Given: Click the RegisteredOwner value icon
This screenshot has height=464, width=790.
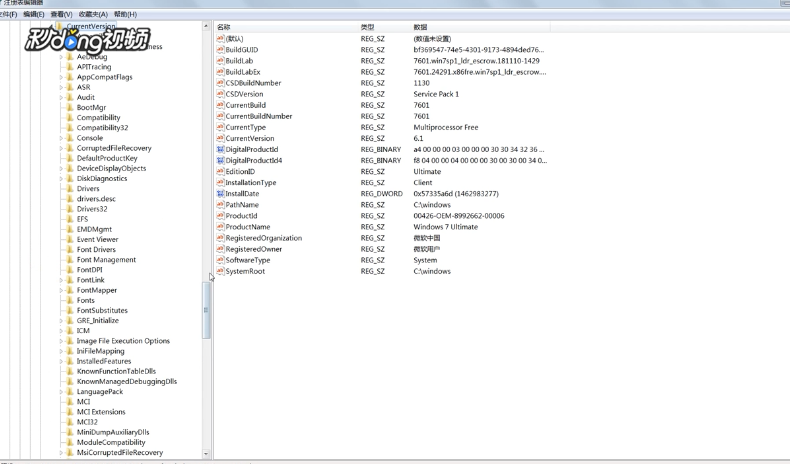Looking at the screenshot, I should tap(220, 249).
